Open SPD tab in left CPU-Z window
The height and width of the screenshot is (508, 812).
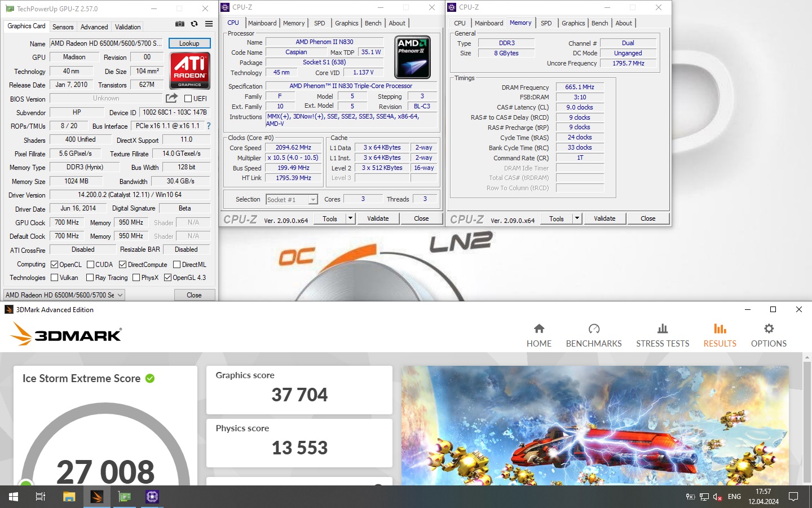(320, 23)
